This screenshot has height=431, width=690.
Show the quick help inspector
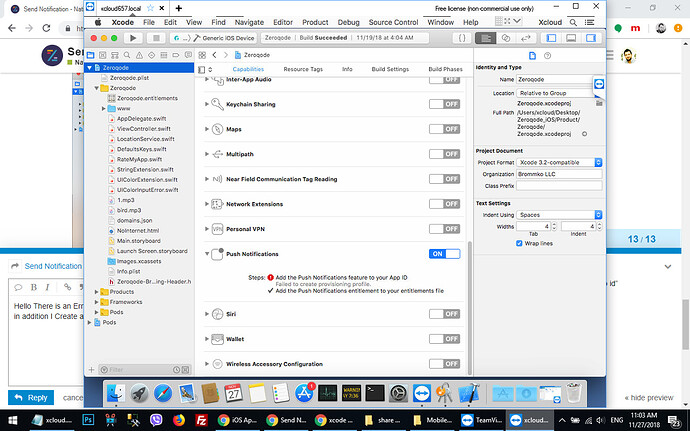pos(547,55)
